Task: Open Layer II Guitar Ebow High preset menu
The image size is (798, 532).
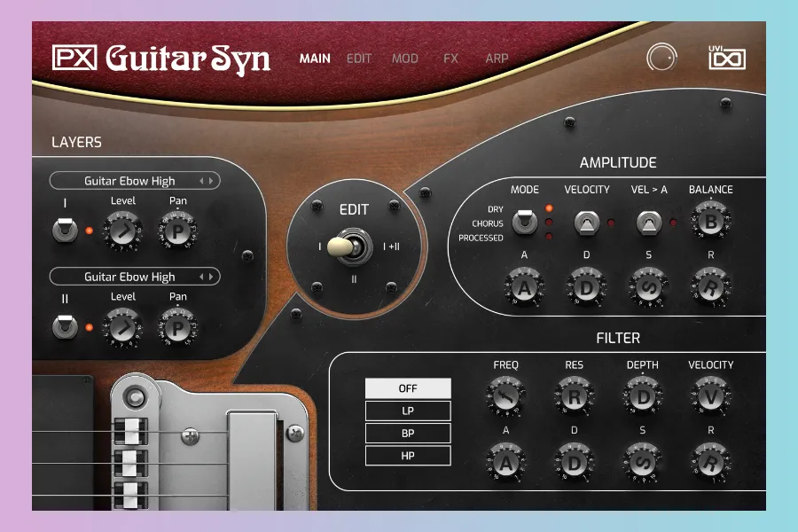Action: pyautogui.click(x=129, y=277)
